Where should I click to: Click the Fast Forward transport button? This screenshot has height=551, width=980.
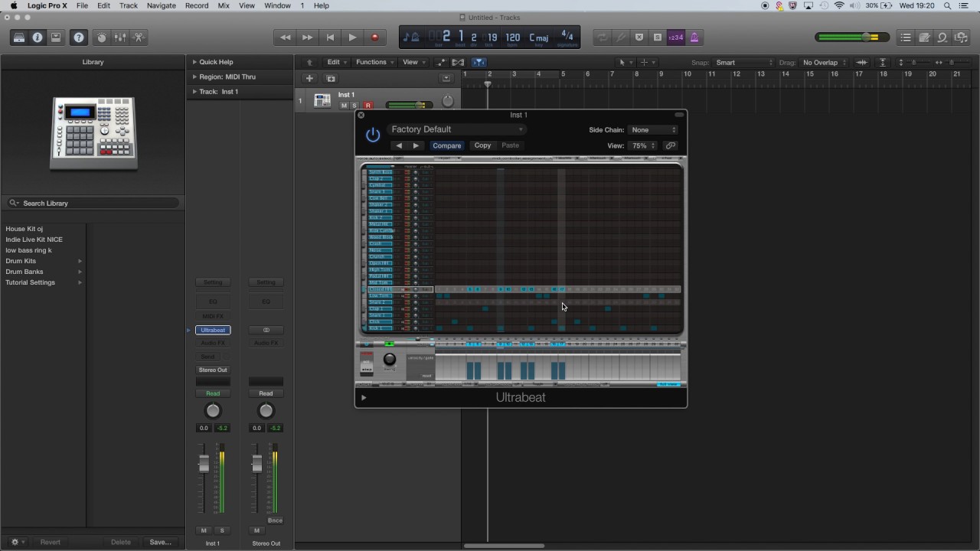click(x=307, y=37)
